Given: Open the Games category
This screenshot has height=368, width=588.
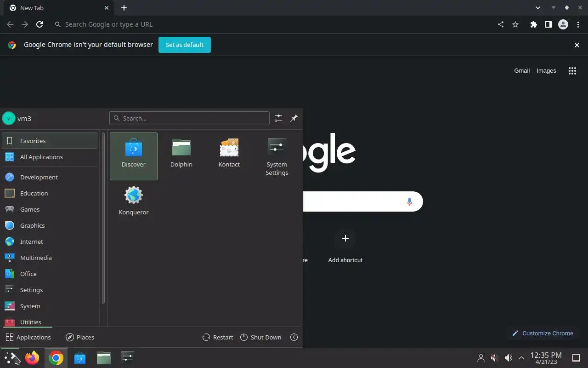Looking at the screenshot, I should pos(50,209).
